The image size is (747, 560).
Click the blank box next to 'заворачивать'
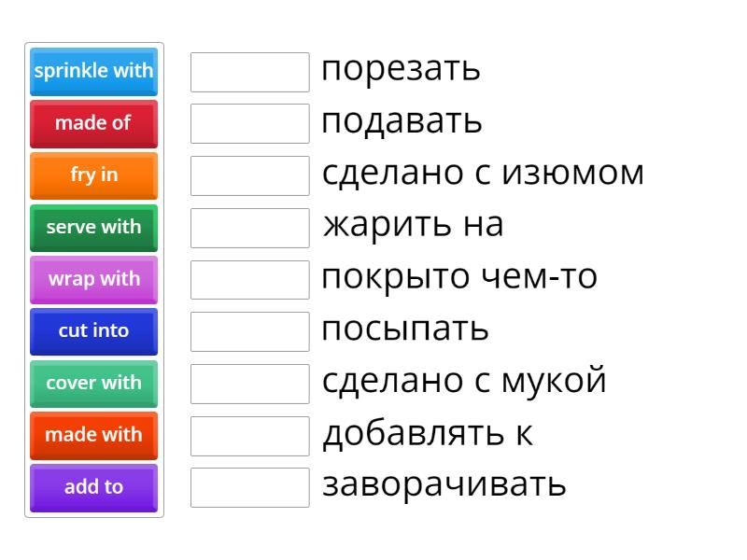tap(249, 487)
